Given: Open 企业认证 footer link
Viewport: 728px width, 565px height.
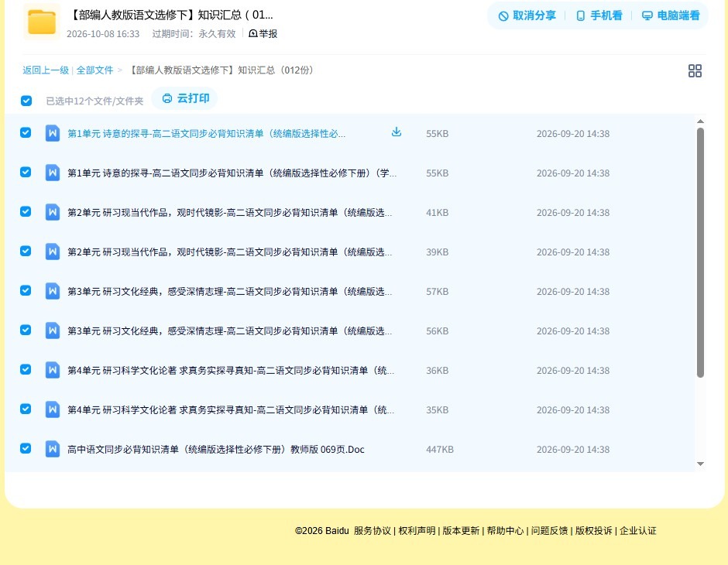Looking at the screenshot, I should 638,530.
